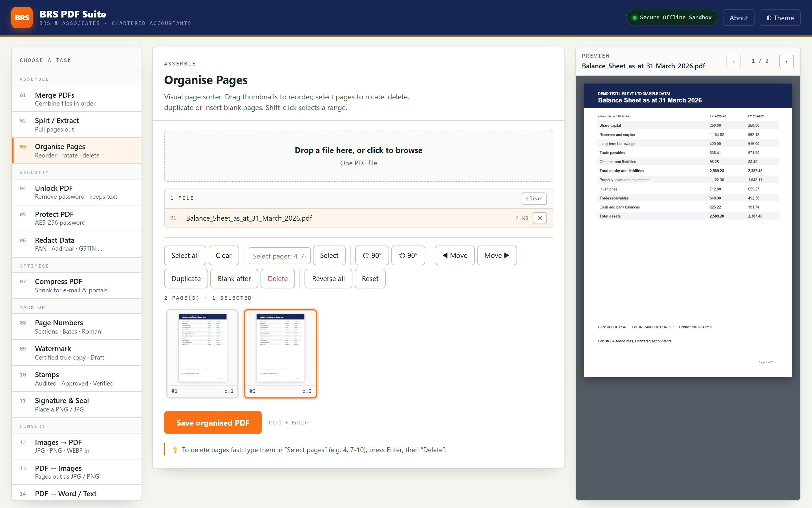The width and height of the screenshot is (812, 508).
Task: Open Signature & Seal task
Action: 77,404
